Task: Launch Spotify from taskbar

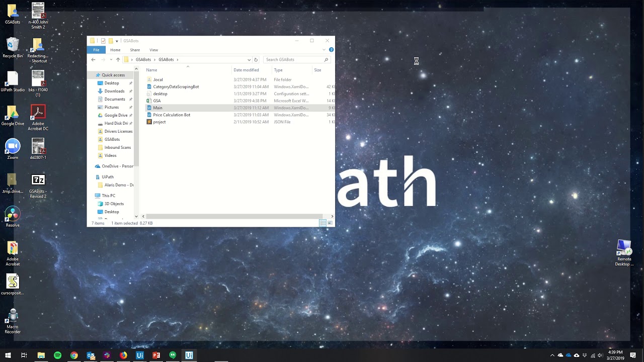Action: 57,355
